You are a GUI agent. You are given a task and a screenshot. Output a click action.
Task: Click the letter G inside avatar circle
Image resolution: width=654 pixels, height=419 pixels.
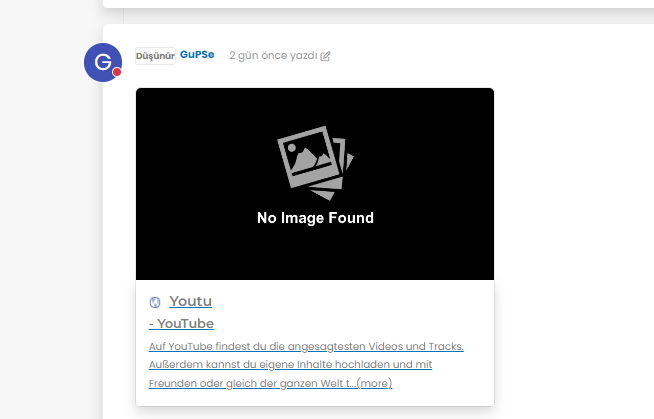coord(102,63)
